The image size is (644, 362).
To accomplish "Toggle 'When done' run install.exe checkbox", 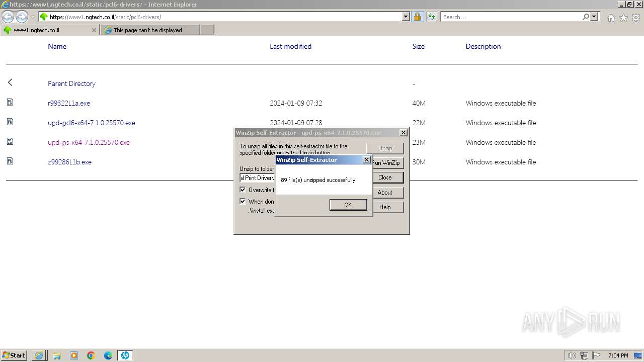I will (x=243, y=201).
